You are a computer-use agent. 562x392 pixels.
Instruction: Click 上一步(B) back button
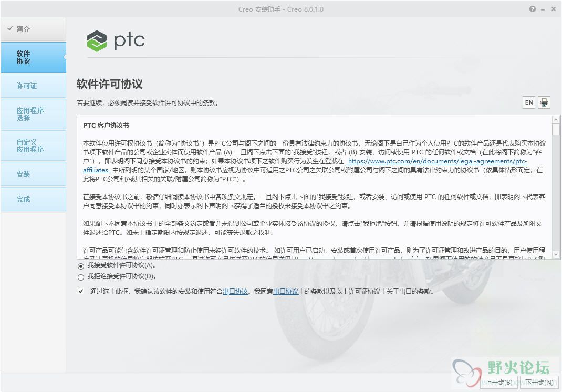coord(499,383)
